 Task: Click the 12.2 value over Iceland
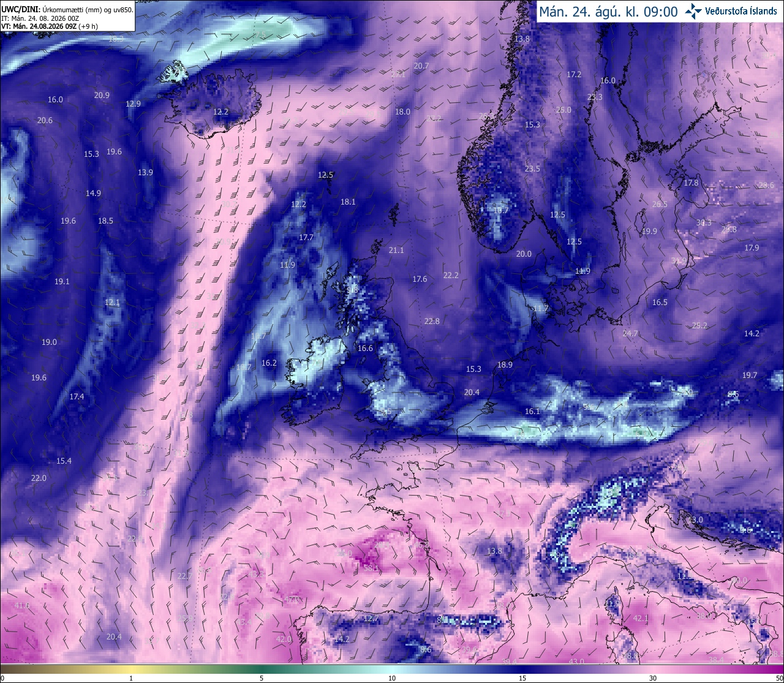click(x=221, y=112)
